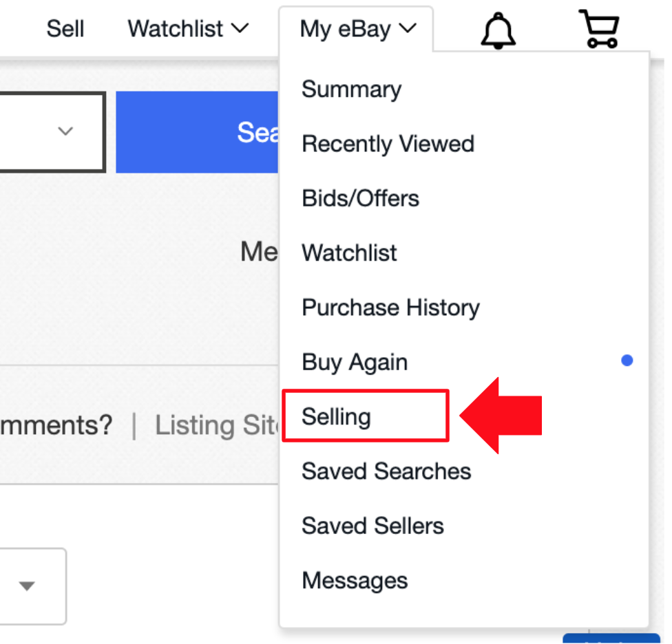Choose Buy Again menu item
Viewport: 672px width, 644px height.
click(x=355, y=362)
